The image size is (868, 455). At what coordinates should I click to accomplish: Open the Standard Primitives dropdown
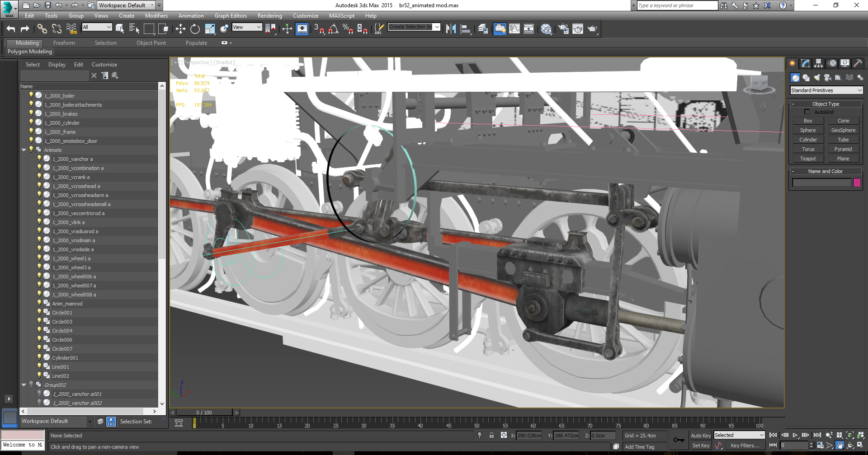[826, 90]
